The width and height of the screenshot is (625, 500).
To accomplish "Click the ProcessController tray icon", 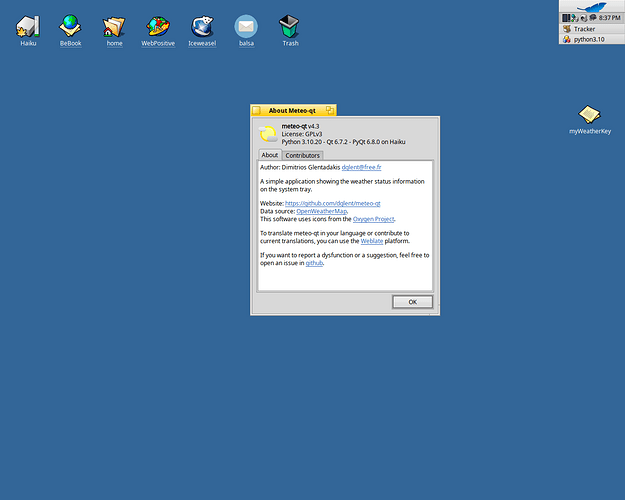I will (x=566, y=18).
